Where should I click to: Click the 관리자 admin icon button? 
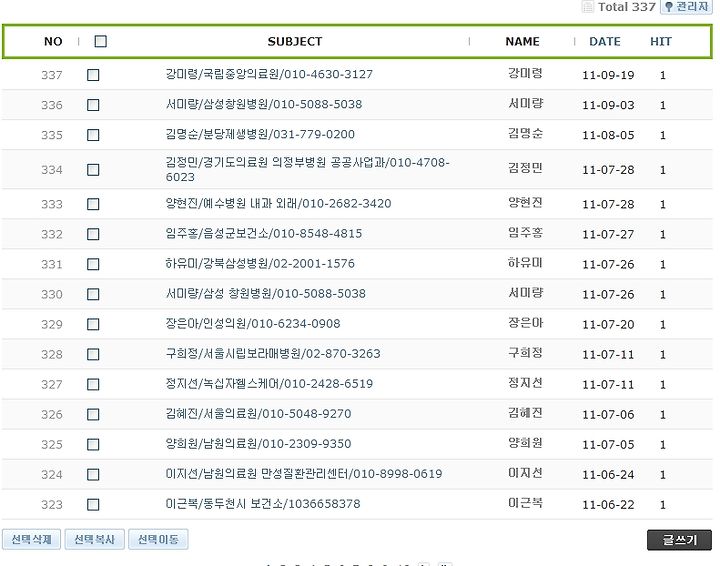point(686,7)
